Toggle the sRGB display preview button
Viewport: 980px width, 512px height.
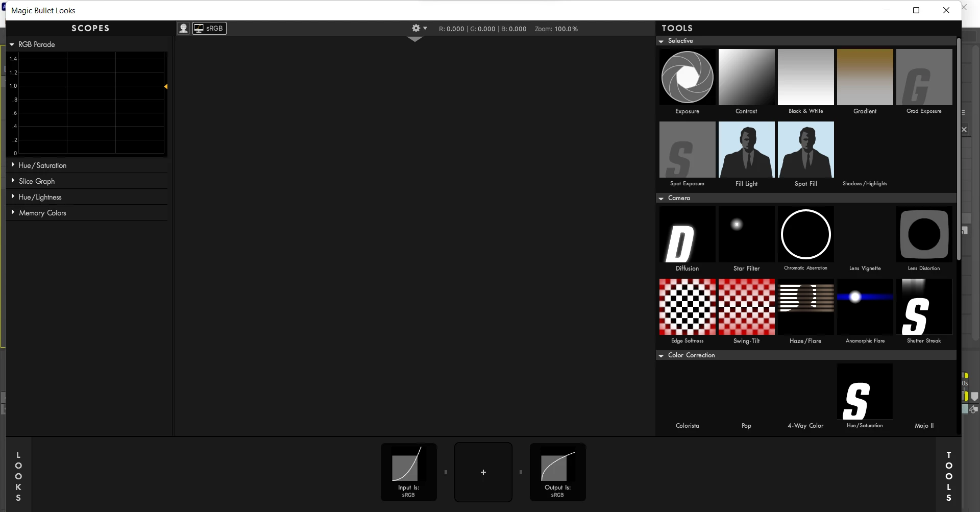click(x=209, y=29)
